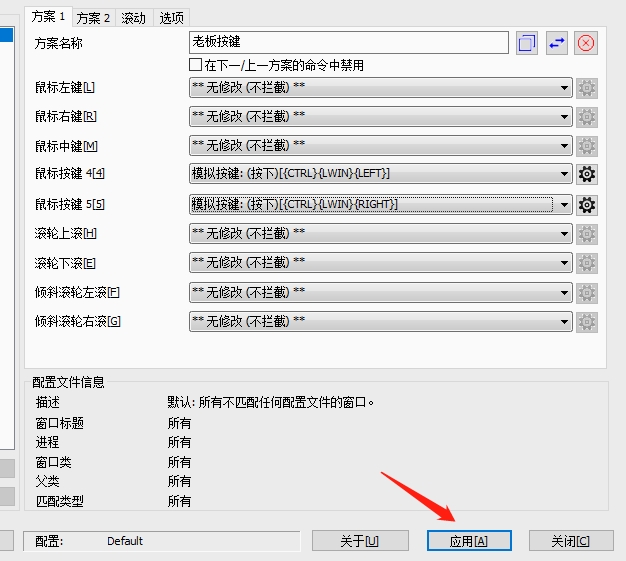
Task: Click the red circle X reset icon
Action: tap(586, 43)
